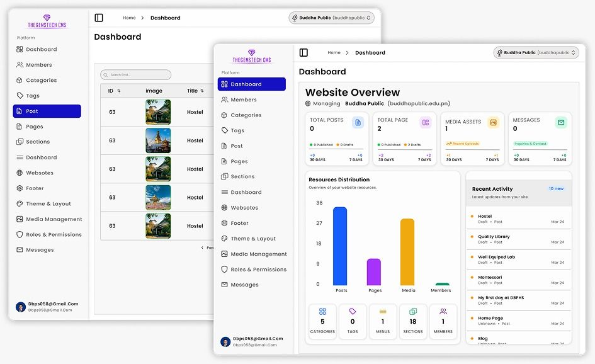
Task: Click the TheGemsTech CMS logo in front window
Action: (x=252, y=57)
